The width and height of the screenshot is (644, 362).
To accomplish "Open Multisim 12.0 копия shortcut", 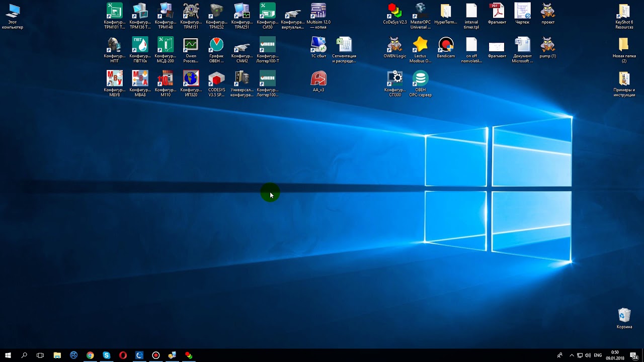I will [x=318, y=16].
